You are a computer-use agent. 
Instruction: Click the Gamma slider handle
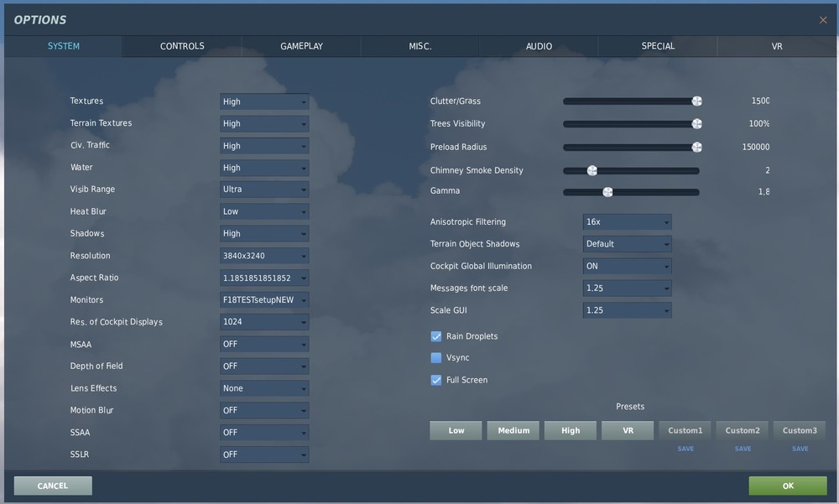pos(607,192)
